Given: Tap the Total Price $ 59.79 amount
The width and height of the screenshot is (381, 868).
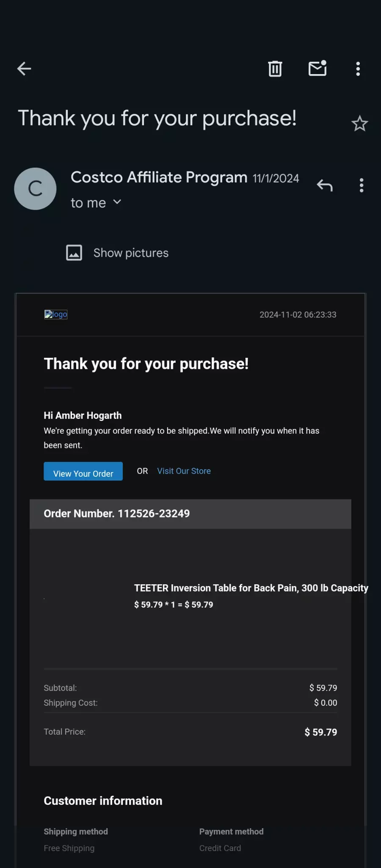Looking at the screenshot, I should coord(320,732).
